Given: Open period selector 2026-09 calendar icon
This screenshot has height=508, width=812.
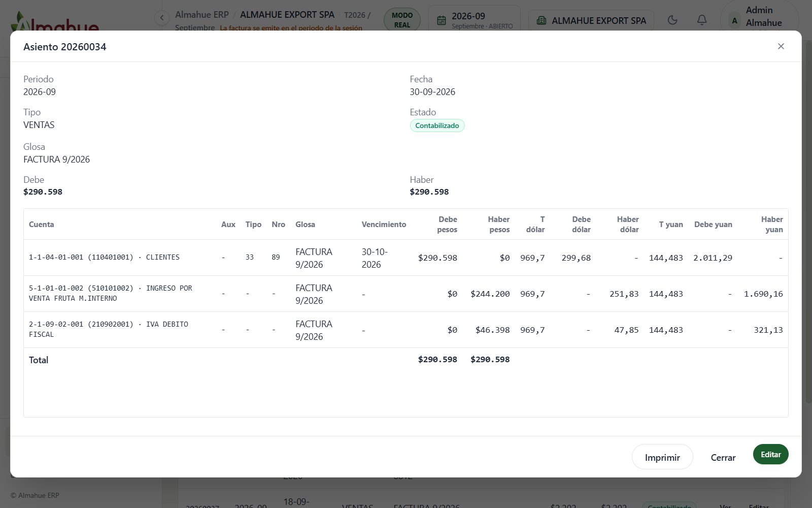Looking at the screenshot, I should tap(442, 20).
